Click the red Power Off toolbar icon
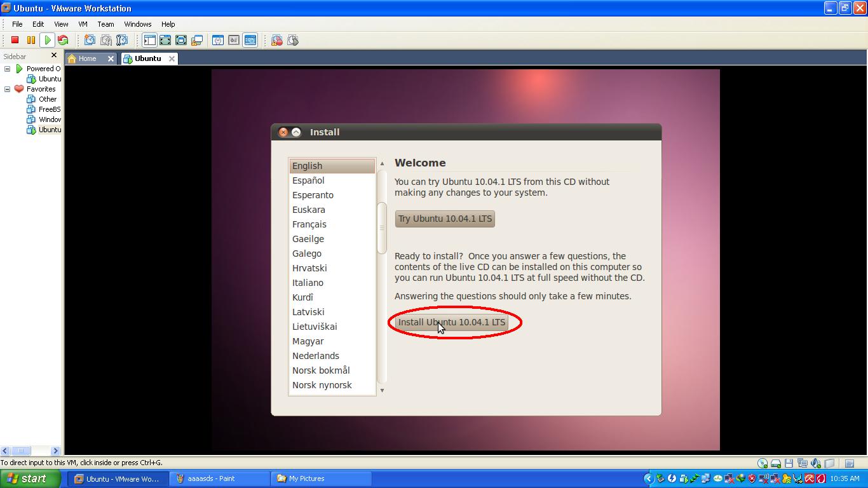This screenshot has height=488, width=868. pyautogui.click(x=15, y=40)
